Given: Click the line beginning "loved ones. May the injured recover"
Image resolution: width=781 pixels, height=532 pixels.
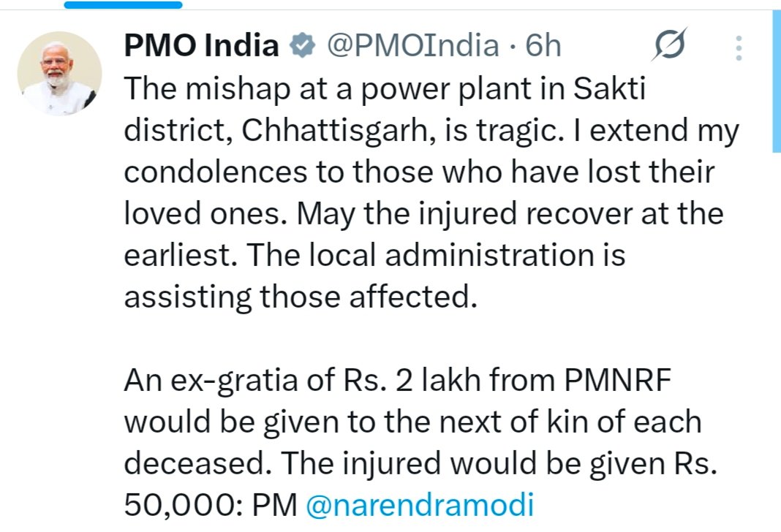Looking at the screenshot, I should click(423, 215).
